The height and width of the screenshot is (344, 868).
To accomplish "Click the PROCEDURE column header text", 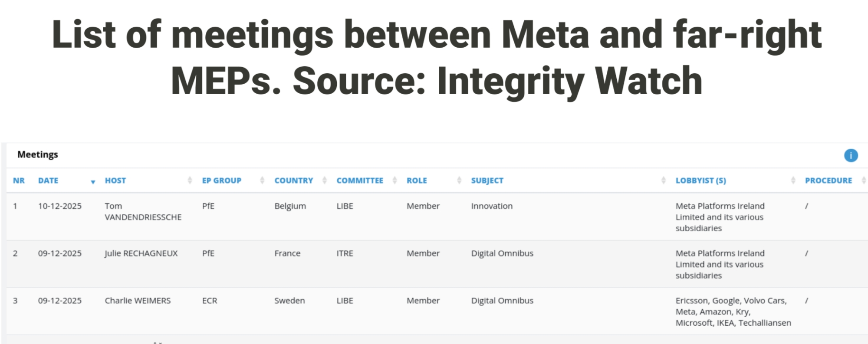I will click(x=828, y=180).
